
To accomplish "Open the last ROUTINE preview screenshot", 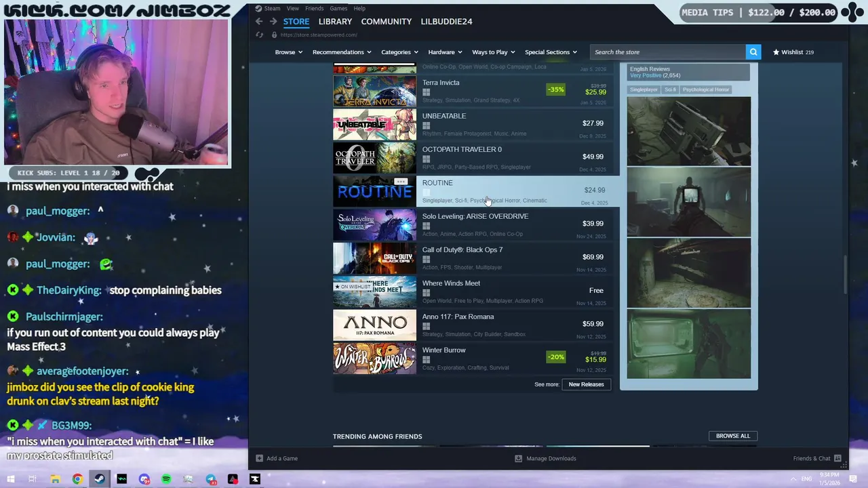I will pyautogui.click(x=689, y=344).
